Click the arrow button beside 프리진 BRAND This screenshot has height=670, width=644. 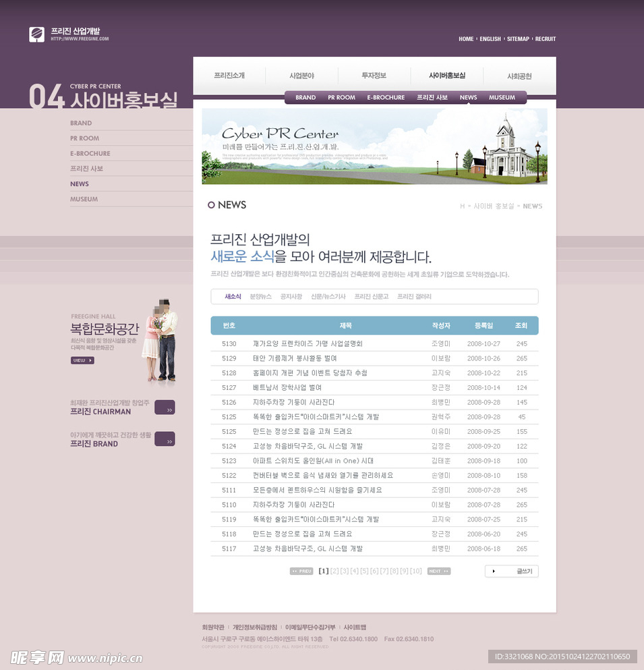165,439
